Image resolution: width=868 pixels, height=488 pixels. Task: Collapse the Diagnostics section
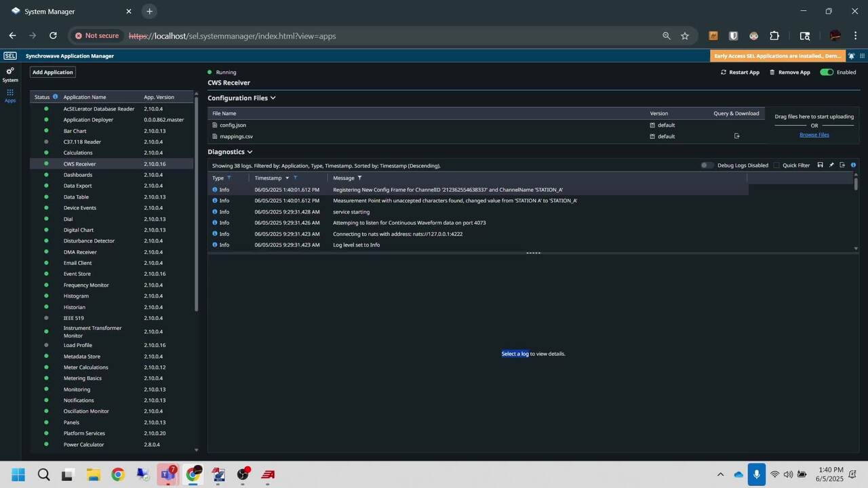(250, 152)
